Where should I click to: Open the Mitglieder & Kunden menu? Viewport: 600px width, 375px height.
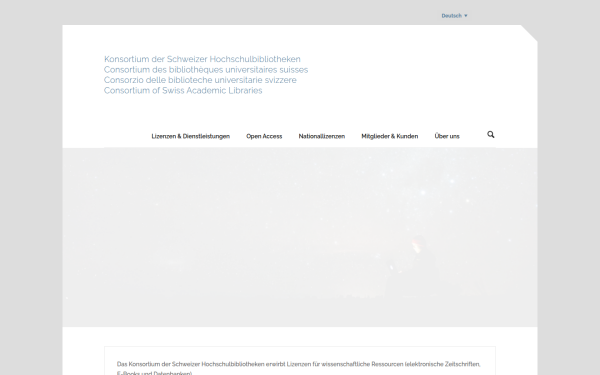click(x=390, y=136)
